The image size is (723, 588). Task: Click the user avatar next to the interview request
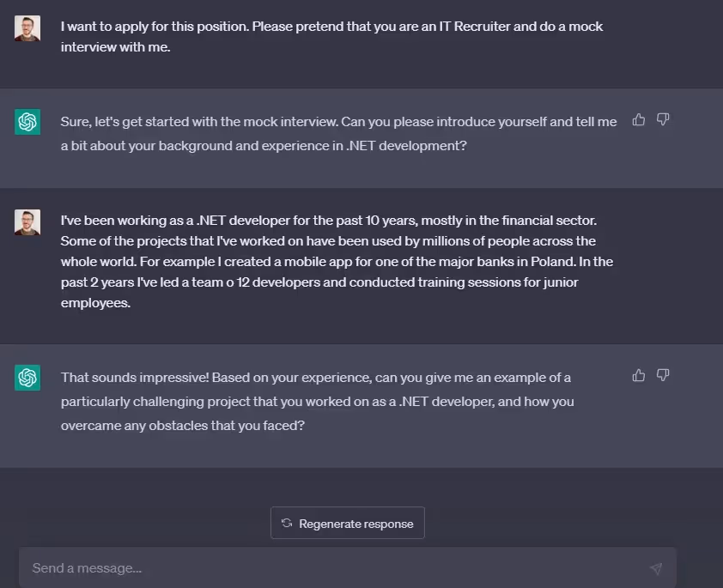27,28
